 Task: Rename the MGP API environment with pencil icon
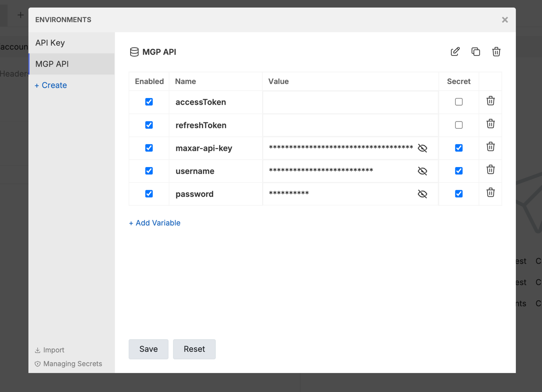455,51
